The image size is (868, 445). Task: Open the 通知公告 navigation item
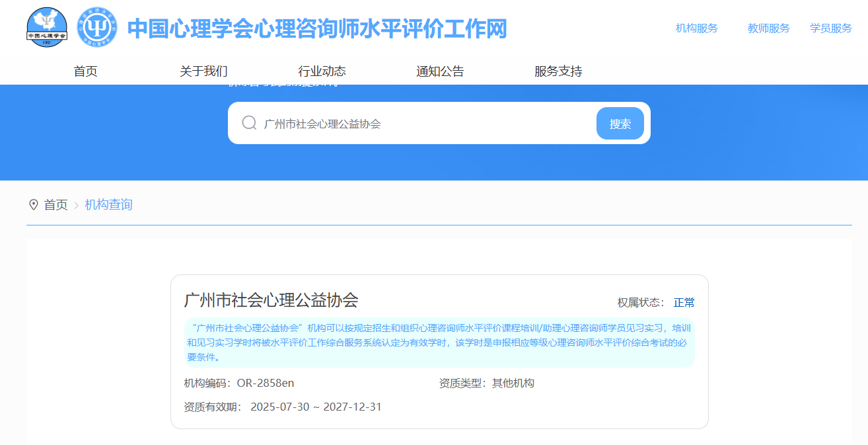[x=440, y=71]
